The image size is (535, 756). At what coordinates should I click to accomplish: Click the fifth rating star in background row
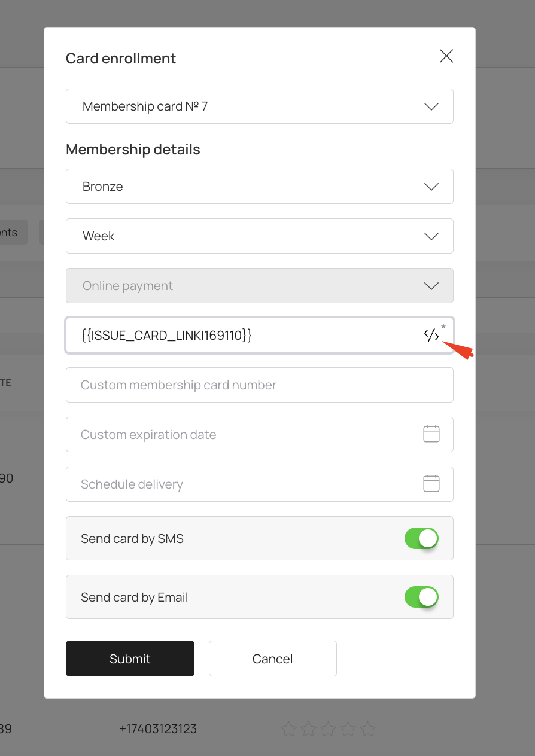click(x=368, y=729)
